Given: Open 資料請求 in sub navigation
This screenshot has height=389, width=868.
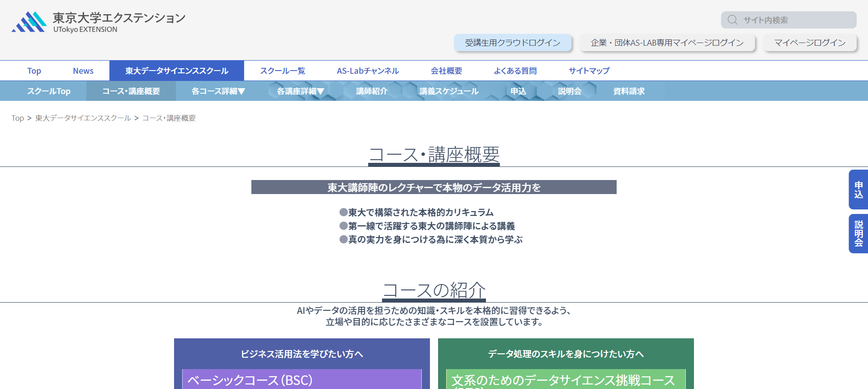Looking at the screenshot, I should (x=629, y=91).
